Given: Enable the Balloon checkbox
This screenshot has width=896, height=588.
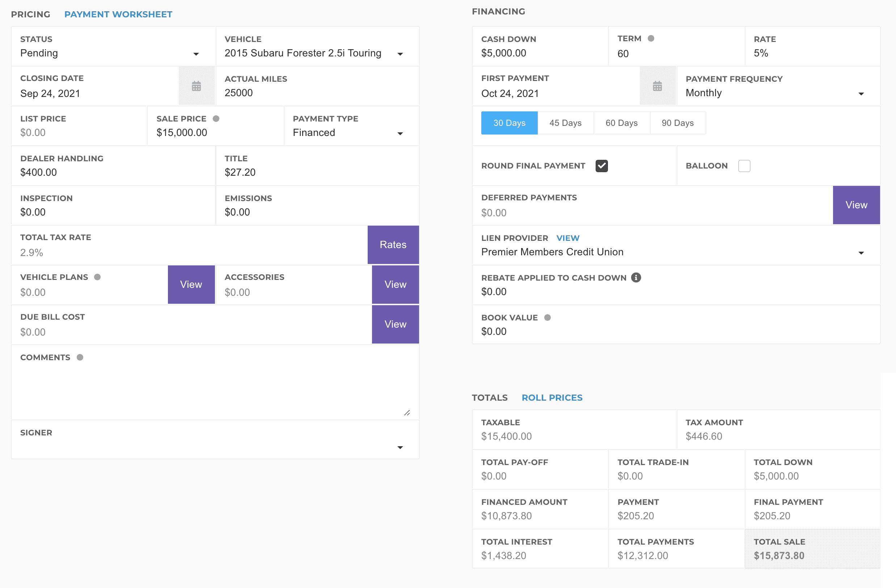Looking at the screenshot, I should 744,166.
